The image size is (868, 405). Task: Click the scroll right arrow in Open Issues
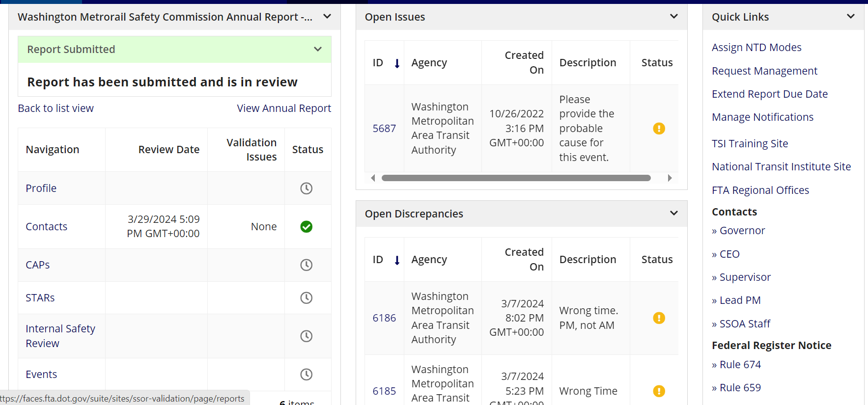(x=670, y=178)
